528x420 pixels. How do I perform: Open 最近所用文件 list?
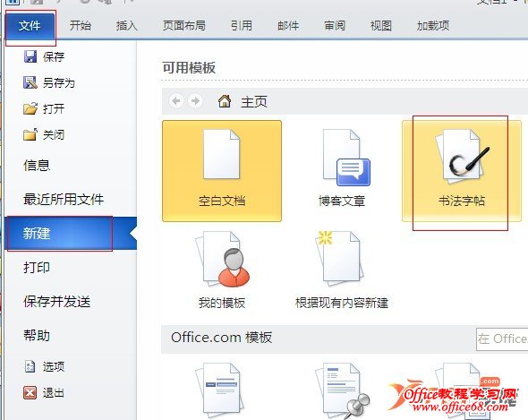point(64,199)
